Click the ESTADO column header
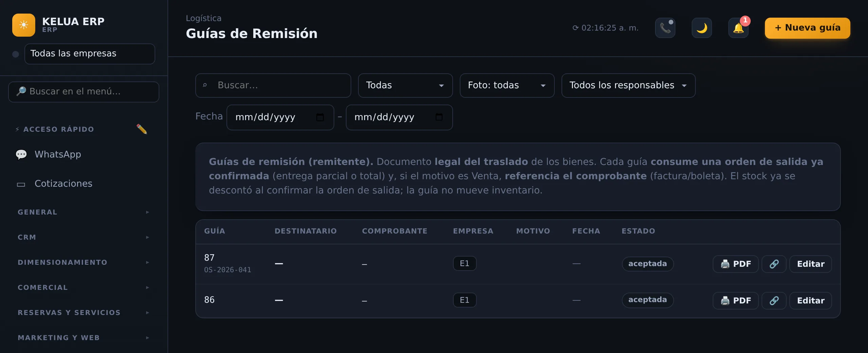The height and width of the screenshot is (353, 868). [x=638, y=231]
